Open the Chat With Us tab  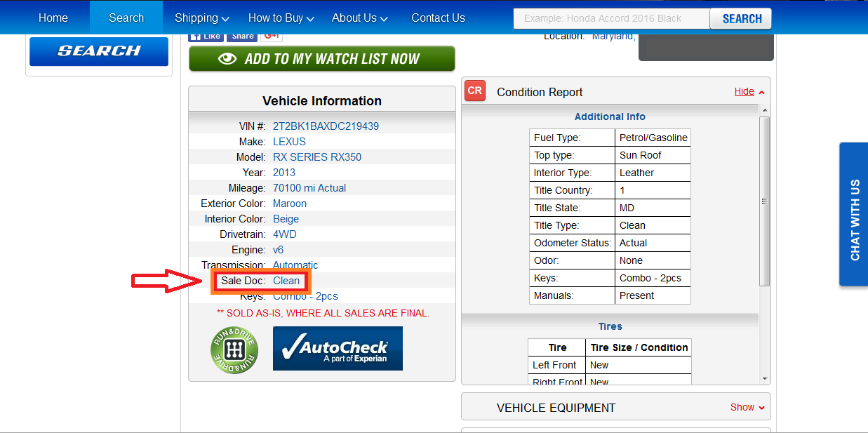(854, 214)
